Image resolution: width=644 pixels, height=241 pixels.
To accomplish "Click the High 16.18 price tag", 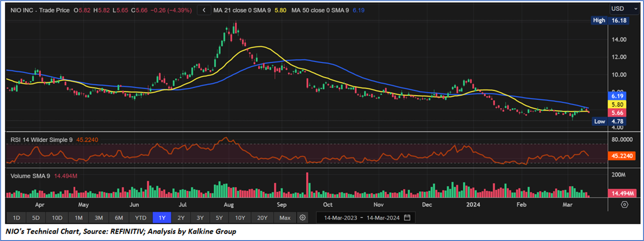I will pyautogui.click(x=609, y=20).
